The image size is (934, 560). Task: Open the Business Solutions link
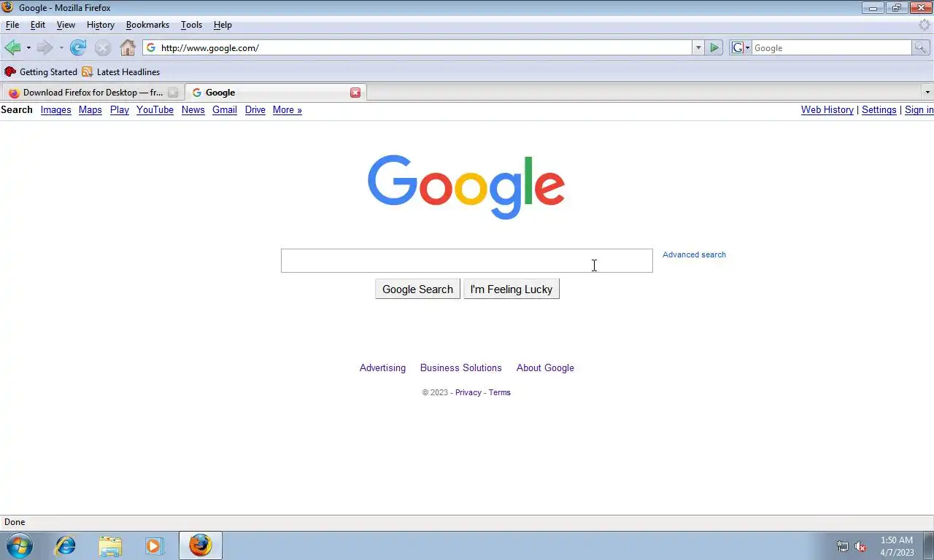461,368
